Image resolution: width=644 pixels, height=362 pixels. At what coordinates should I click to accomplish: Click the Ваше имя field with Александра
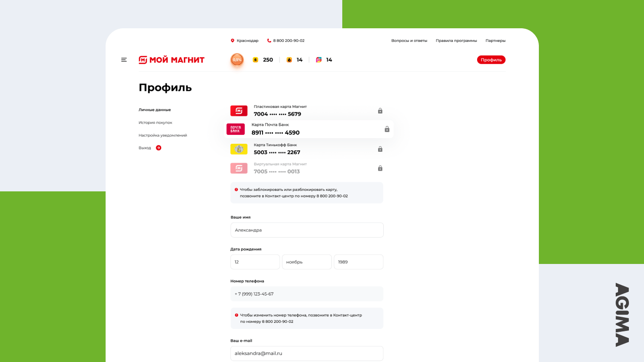click(307, 230)
